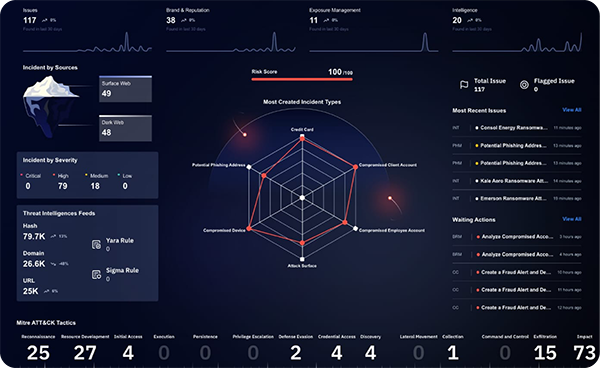Click the Credit Card radar chart point
The width and height of the screenshot is (600, 368).
point(302,138)
